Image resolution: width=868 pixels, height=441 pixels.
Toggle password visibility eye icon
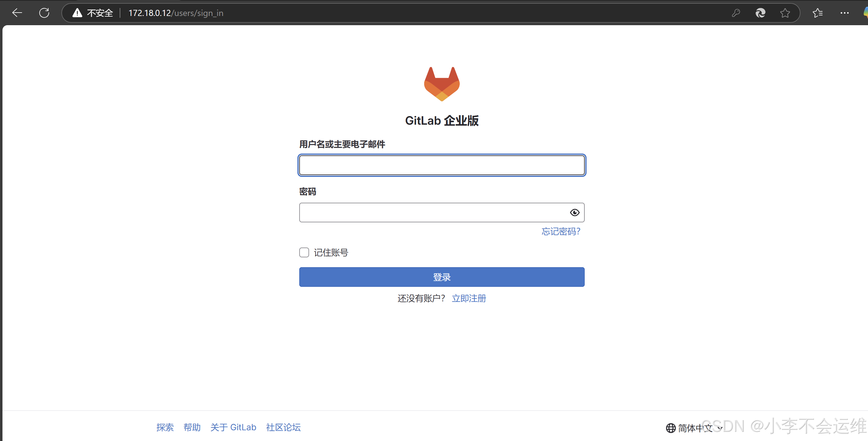coord(575,213)
